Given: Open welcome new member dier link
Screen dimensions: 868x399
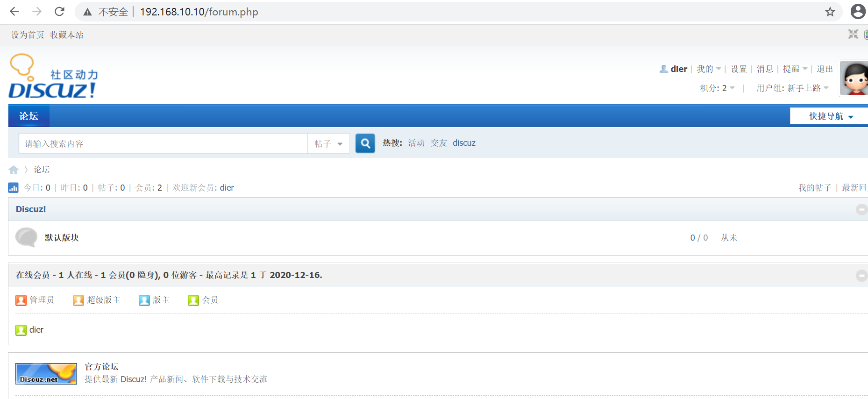Looking at the screenshot, I should 227,188.
